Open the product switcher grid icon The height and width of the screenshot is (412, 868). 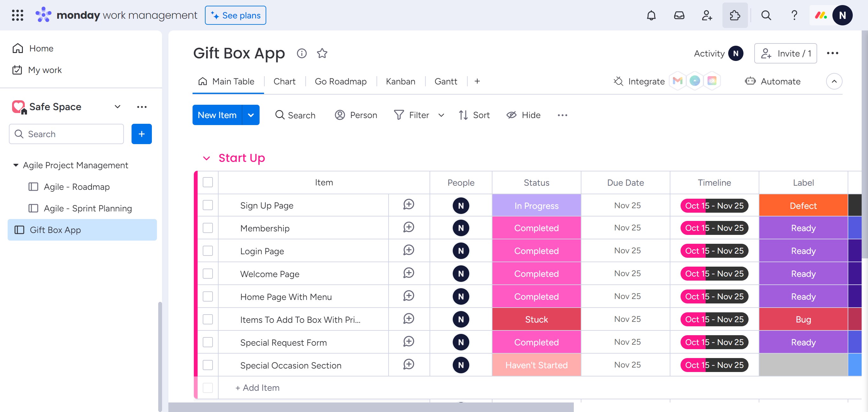coord(17,15)
